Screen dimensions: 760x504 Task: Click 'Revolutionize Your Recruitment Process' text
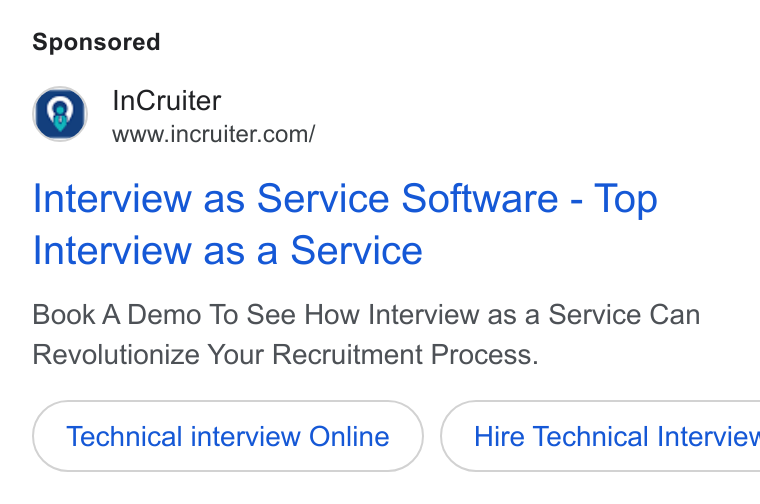tap(285, 355)
